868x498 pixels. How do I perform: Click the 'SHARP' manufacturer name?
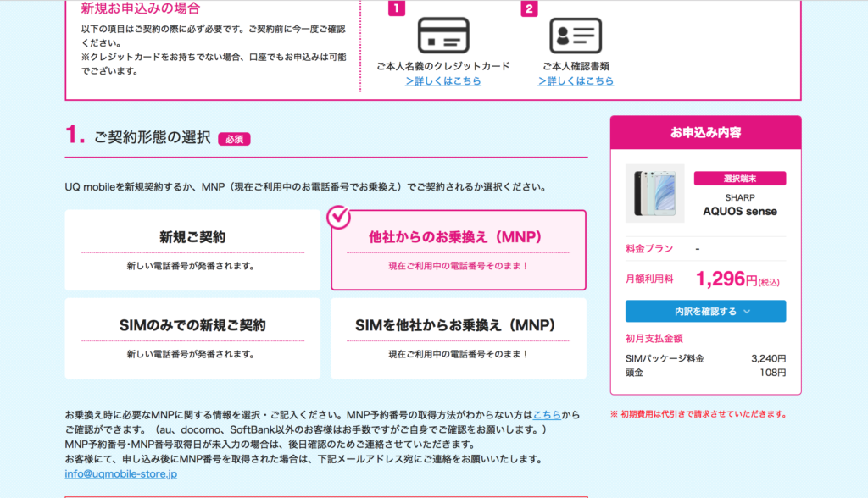(x=739, y=197)
